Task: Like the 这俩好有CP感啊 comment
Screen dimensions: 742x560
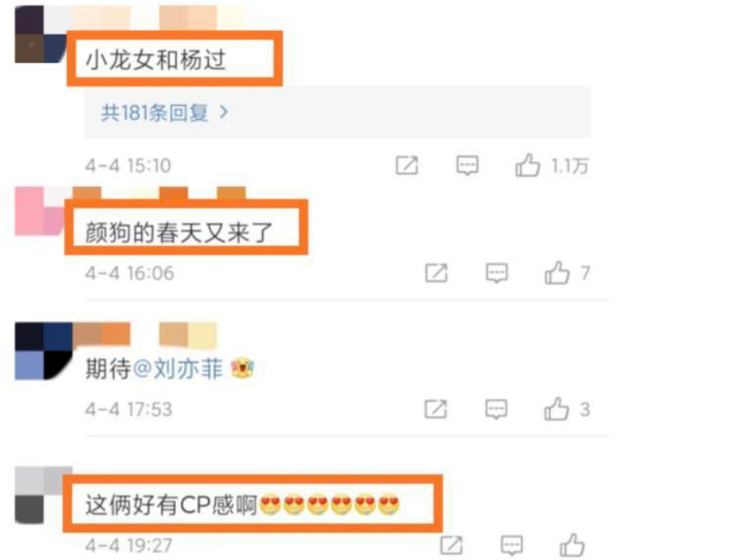Action: 572,545
